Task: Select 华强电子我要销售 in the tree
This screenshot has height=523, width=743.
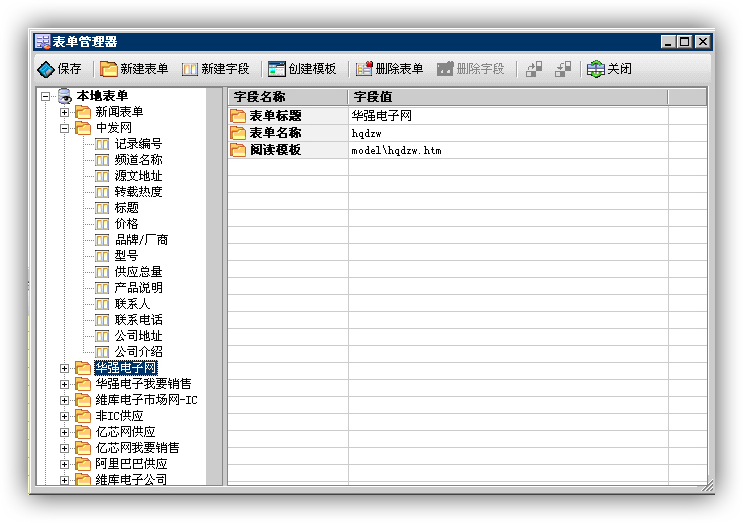Action: pos(143,384)
